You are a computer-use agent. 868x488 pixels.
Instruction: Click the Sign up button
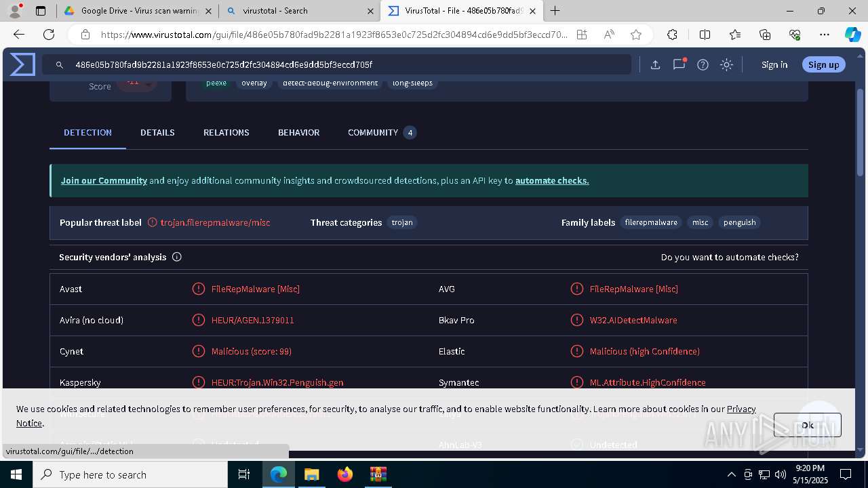click(824, 64)
